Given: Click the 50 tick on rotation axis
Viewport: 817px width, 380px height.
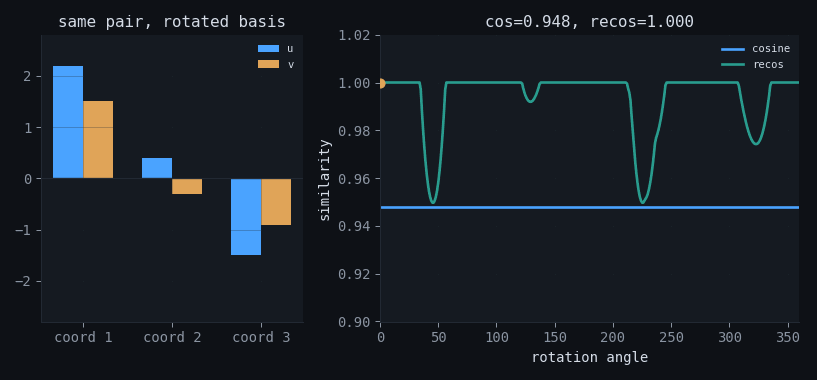Looking at the screenshot, I should (x=439, y=338).
